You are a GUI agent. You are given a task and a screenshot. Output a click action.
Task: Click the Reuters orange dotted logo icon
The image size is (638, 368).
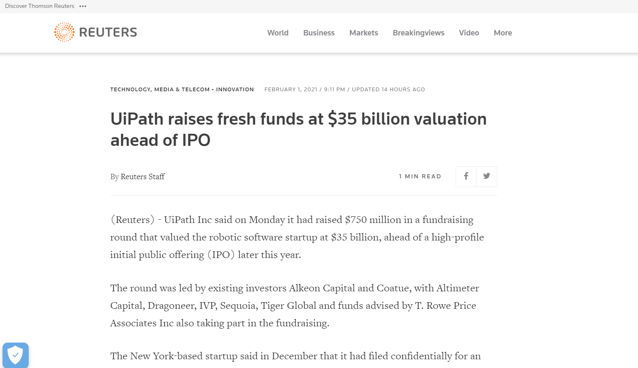point(64,32)
